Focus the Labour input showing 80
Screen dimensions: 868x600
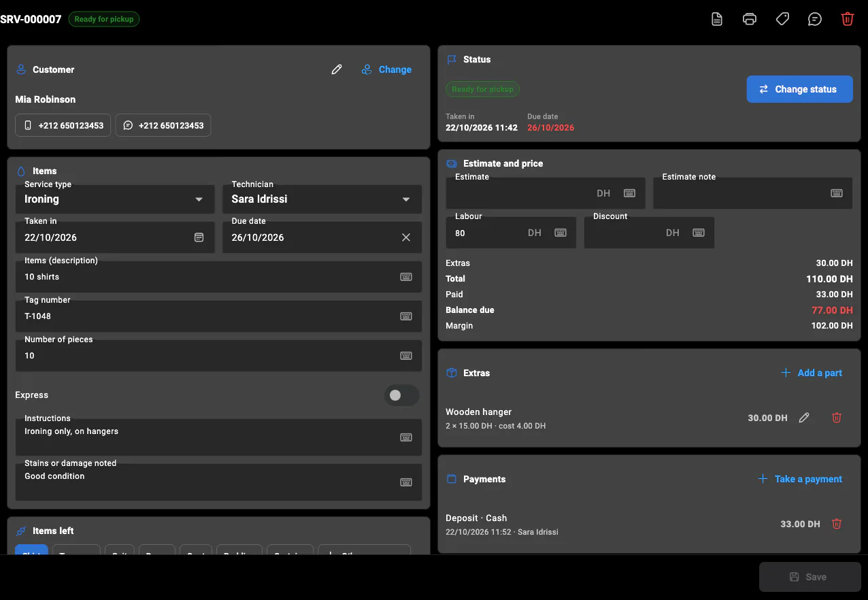[511, 233]
